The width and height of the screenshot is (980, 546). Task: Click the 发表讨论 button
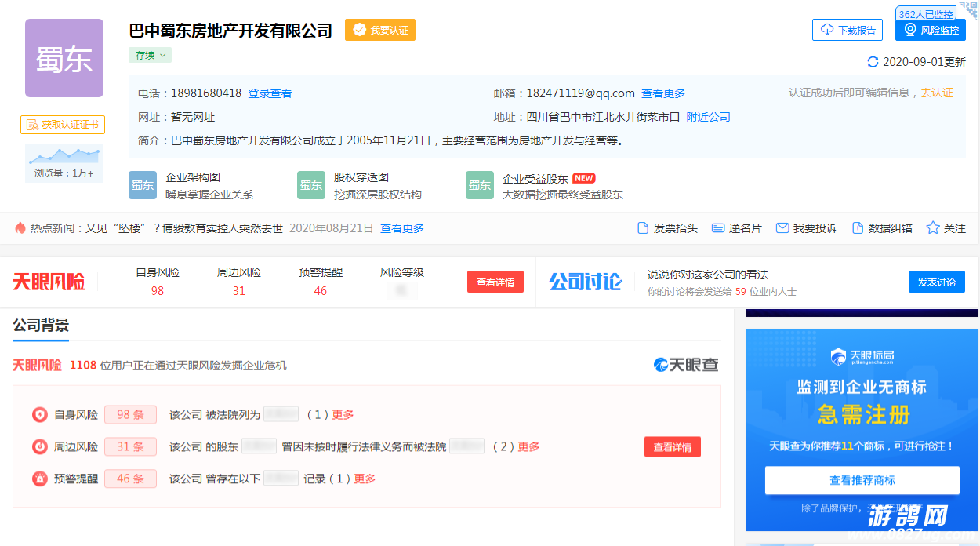tap(937, 282)
